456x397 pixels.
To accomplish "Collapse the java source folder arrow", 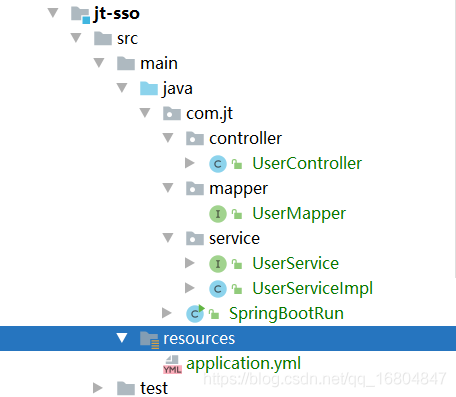I will coord(122,88).
